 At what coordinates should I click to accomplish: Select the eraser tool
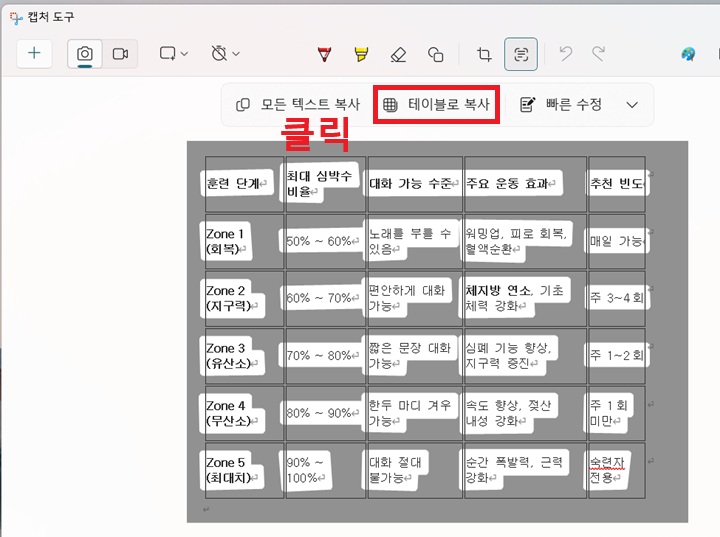tap(398, 54)
